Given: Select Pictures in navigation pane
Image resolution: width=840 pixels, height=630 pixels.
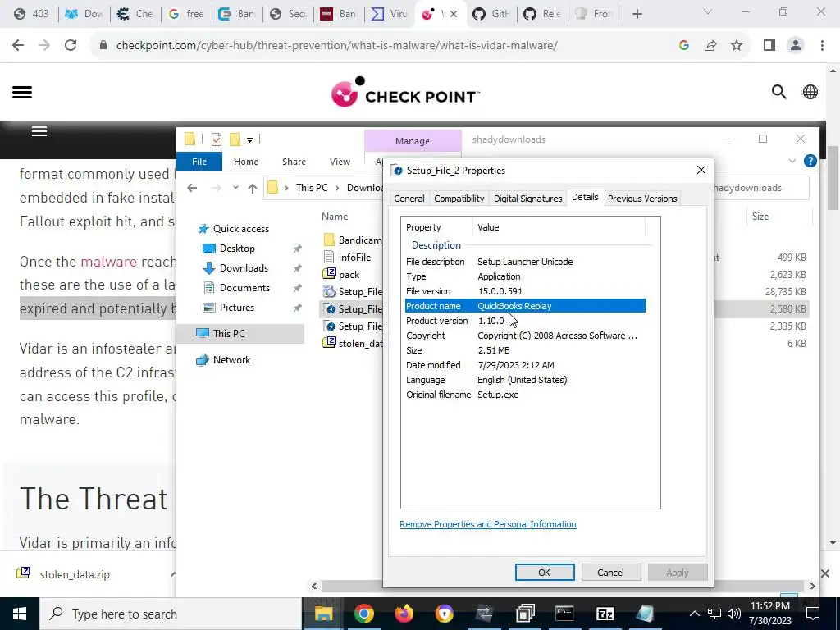Looking at the screenshot, I should [236, 308].
